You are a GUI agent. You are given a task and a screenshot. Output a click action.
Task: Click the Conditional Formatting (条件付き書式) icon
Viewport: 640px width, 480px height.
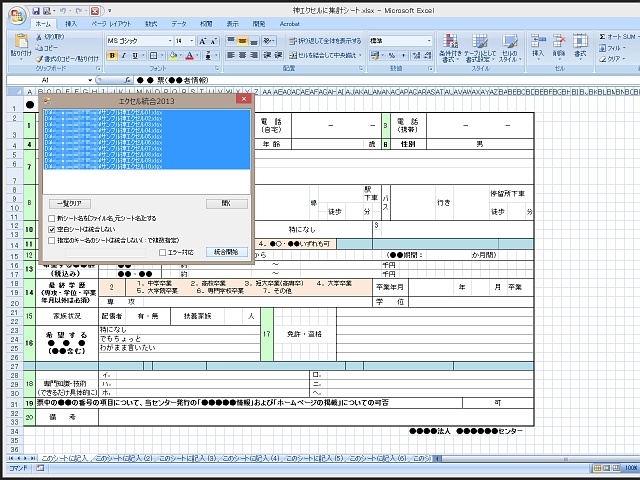448,46
